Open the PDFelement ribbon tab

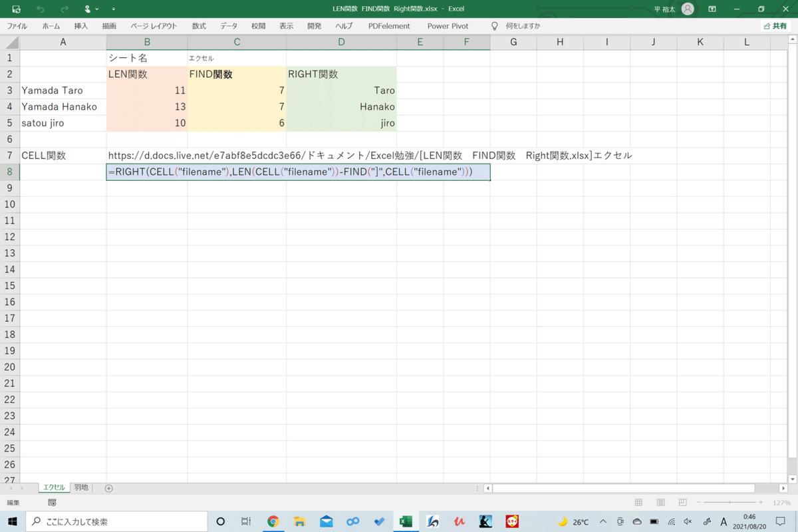(389, 26)
